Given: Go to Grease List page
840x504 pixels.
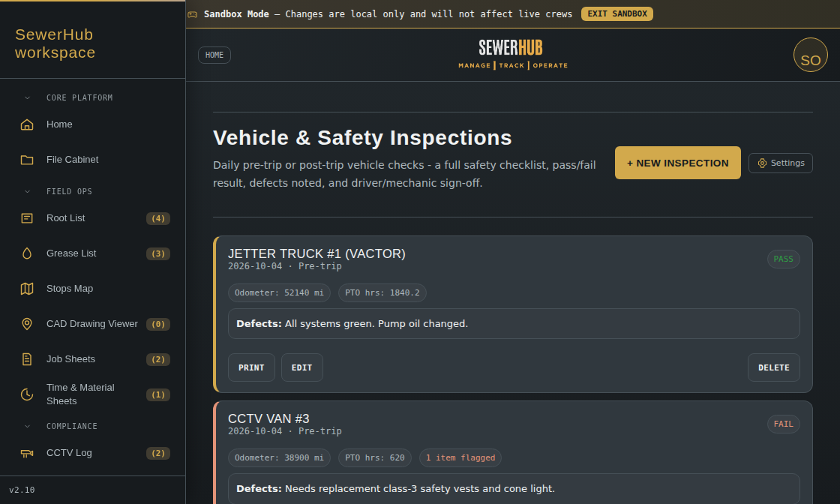Looking at the screenshot, I should pyautogui.click(x=93, y=253).
